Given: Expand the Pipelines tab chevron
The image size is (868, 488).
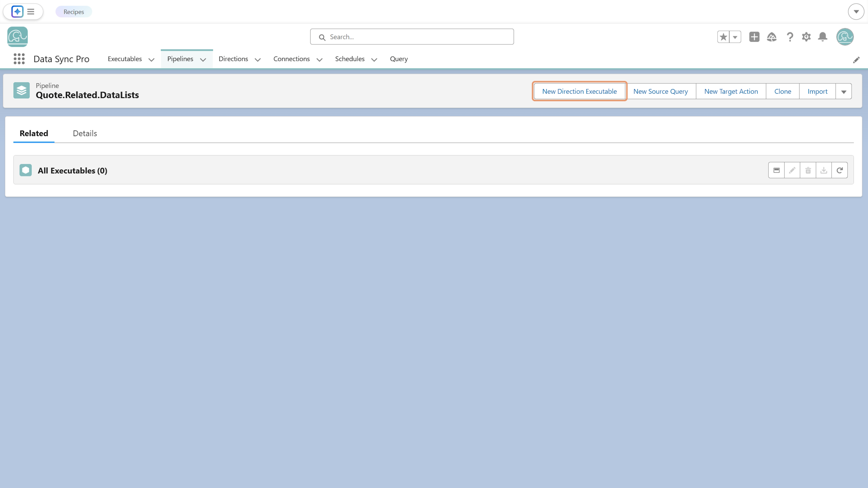Looking at the screenshot, I should [203, 60].
